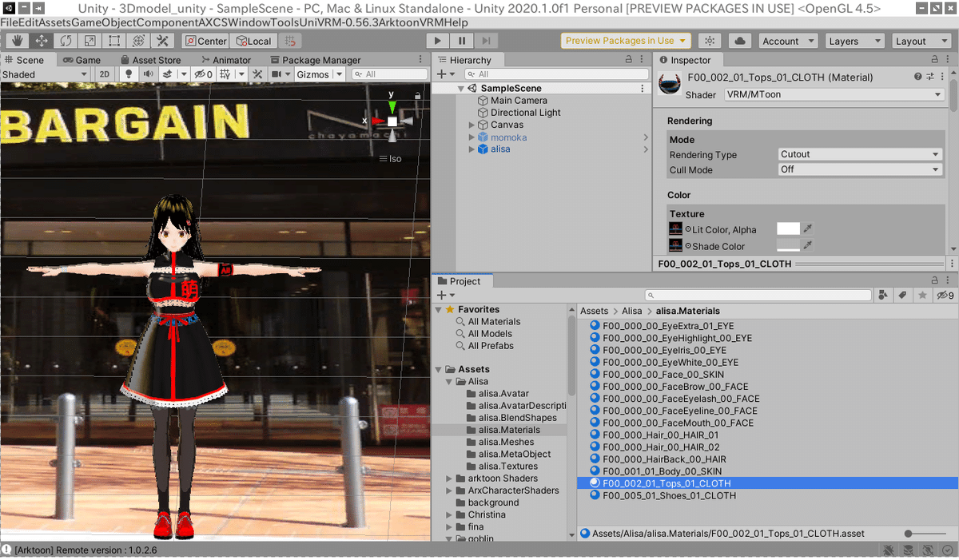Open Cull Mode dropdown
959x560 pixels.
pyautogui.click(x=860, y=169)
